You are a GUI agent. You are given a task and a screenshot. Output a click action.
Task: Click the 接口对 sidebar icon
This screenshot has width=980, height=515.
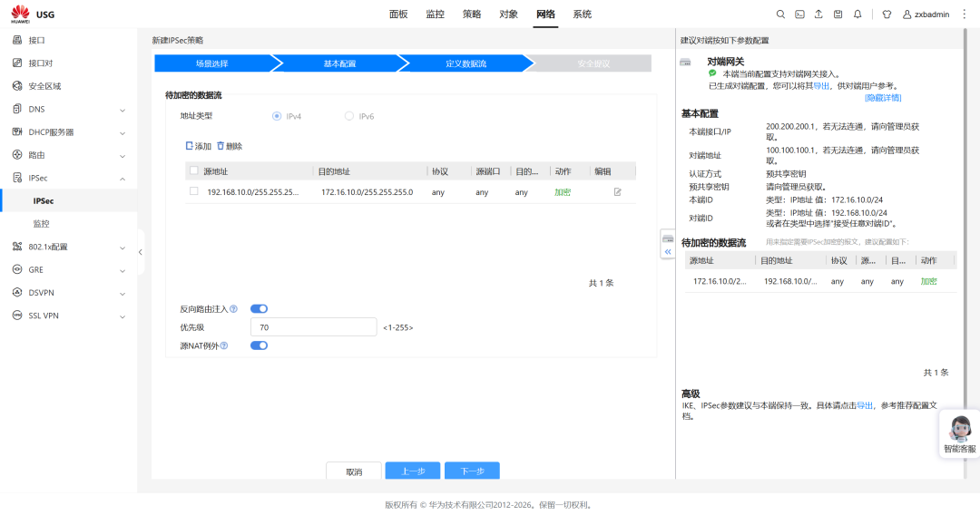coord(17,63)
